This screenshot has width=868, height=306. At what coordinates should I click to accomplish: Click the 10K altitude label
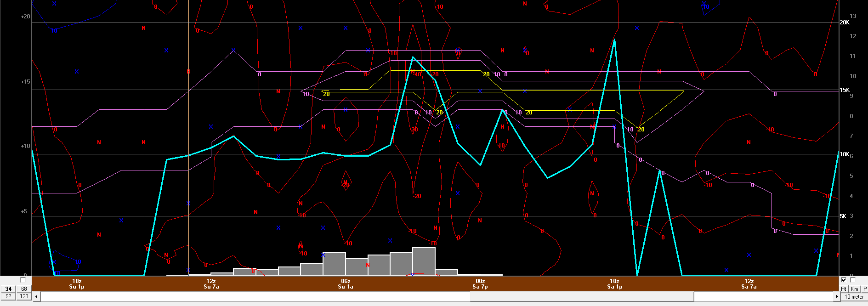845,154
